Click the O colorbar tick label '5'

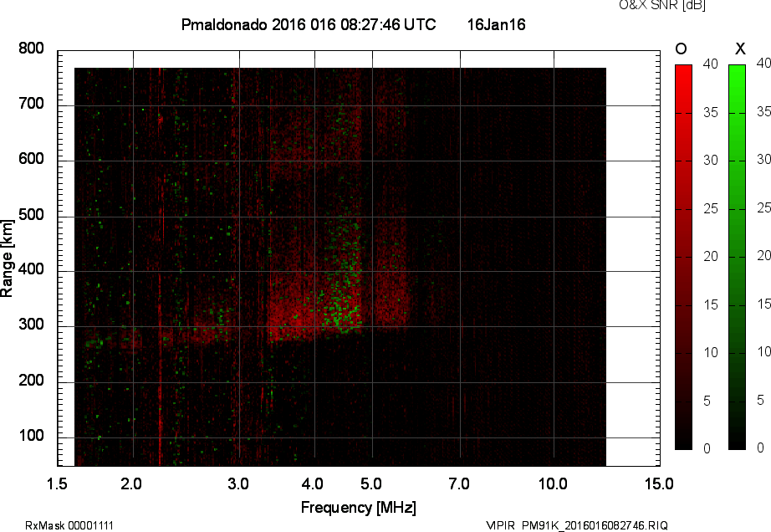pyautogui.click(x=707, y=402)
